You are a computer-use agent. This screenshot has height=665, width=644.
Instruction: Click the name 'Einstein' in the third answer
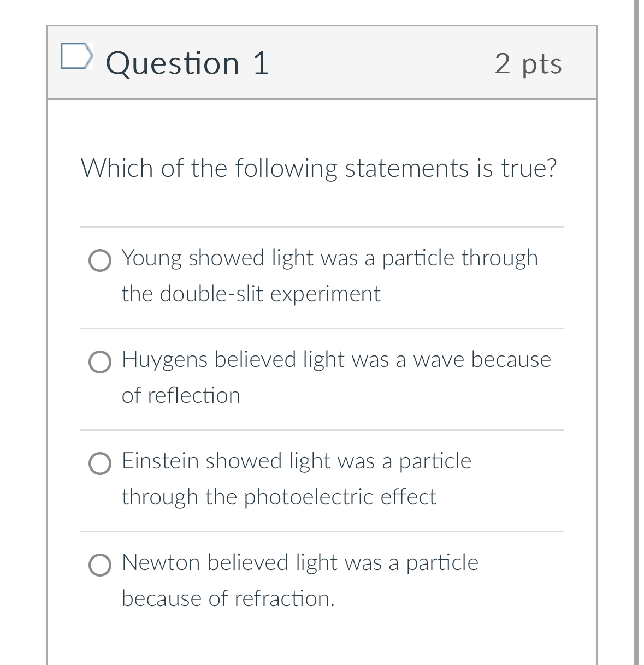[x=160, y=461]
